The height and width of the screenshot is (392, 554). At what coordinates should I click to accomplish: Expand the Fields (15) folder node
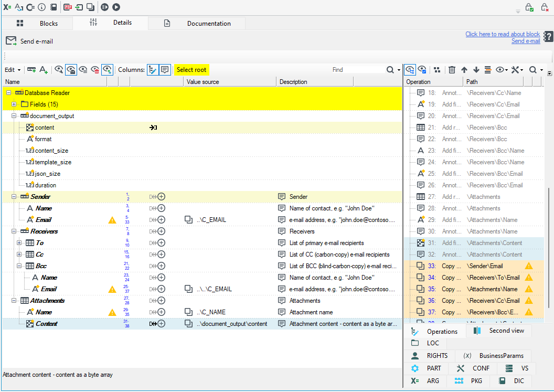tap(14, 104)
